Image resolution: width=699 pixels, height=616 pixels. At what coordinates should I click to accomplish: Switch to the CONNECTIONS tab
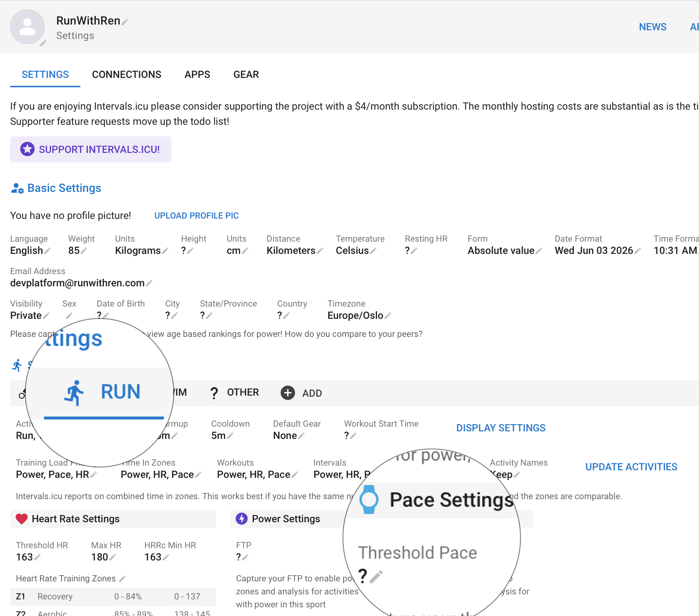127,75
